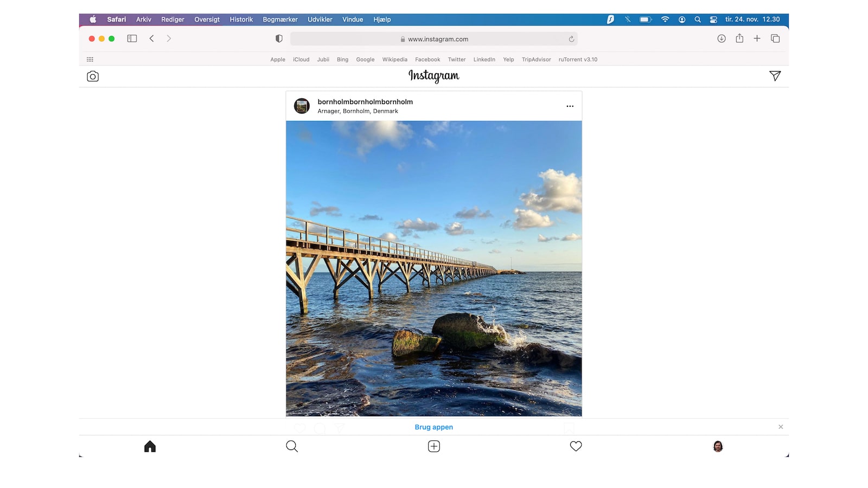868x488 pixels.
Task: Open the Udvikler menu
Action: coord(320,20)
